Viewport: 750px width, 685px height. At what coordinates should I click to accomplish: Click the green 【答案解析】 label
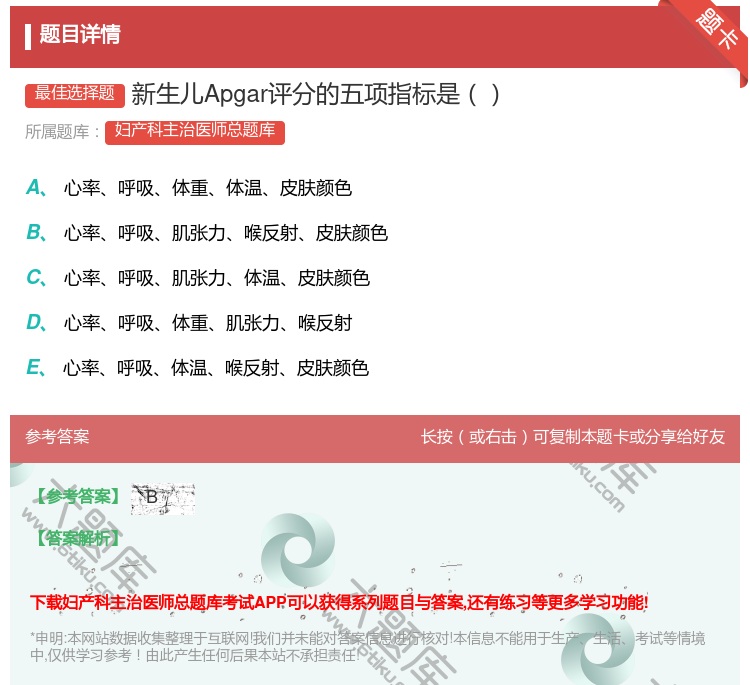77,538
